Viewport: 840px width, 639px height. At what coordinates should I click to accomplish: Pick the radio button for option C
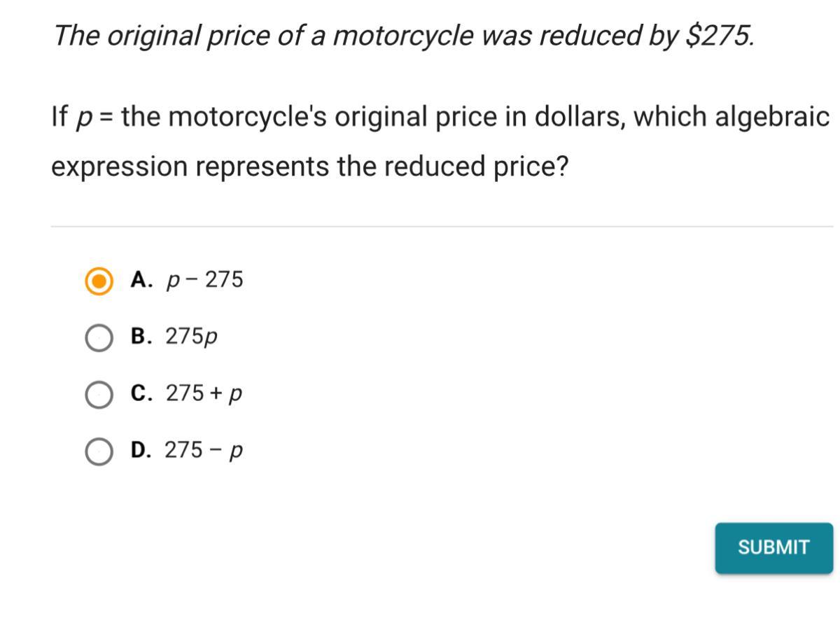tap(99, 395)
